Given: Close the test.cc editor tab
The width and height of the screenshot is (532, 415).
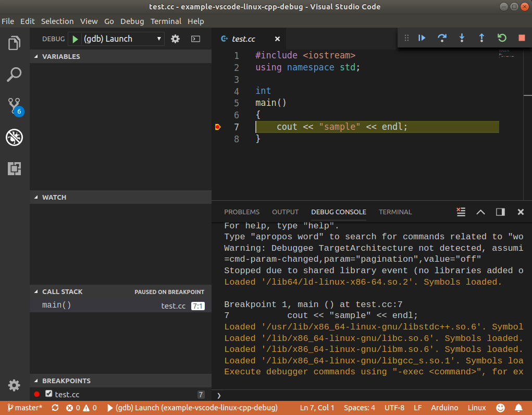Looking at the screenshot, I should click(x=277, y=39).
